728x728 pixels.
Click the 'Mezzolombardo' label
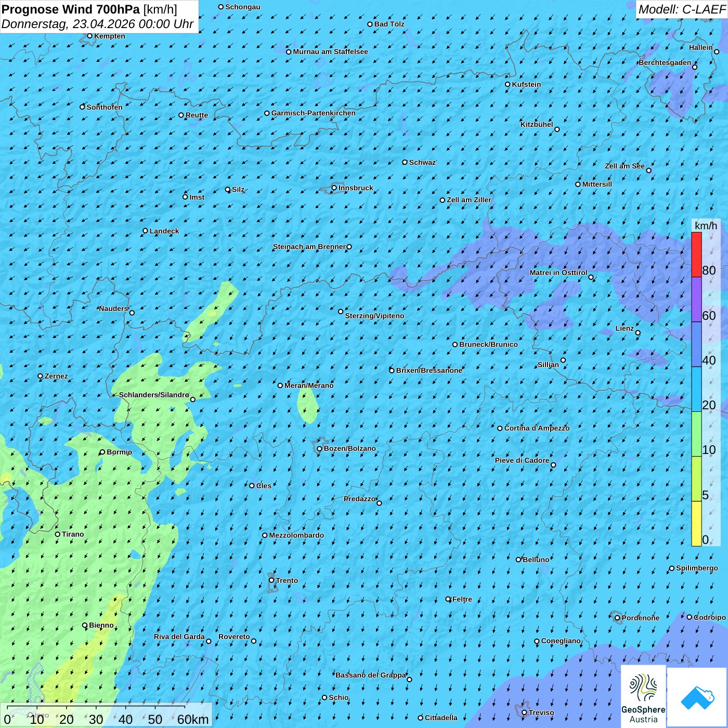coord(296,535)
